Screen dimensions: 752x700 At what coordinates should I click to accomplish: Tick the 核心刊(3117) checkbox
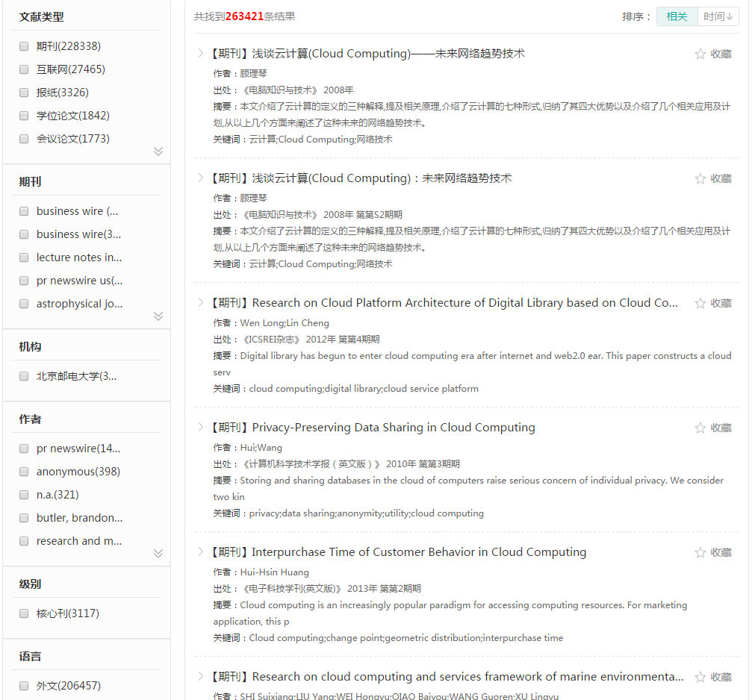tap(24, 613)
